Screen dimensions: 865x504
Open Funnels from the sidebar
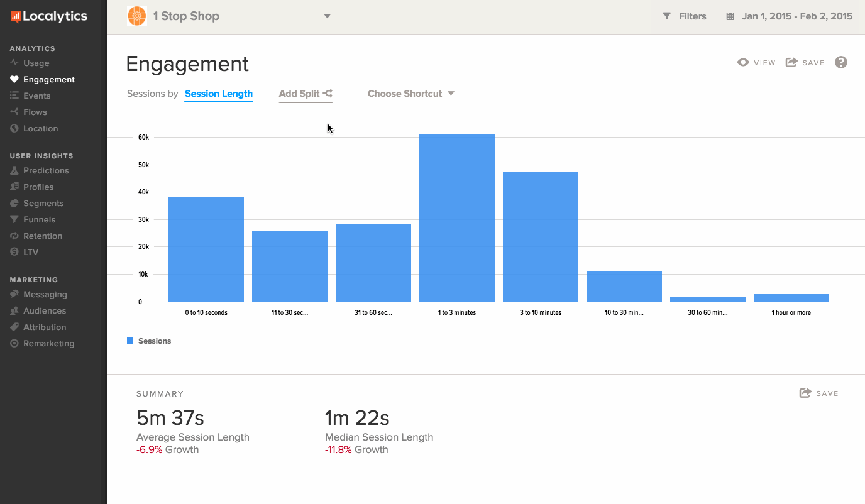(x=39, y=219)
